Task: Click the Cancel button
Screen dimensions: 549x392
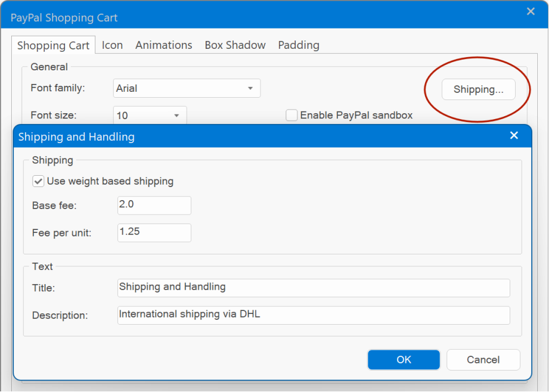Action: (483, 359)
